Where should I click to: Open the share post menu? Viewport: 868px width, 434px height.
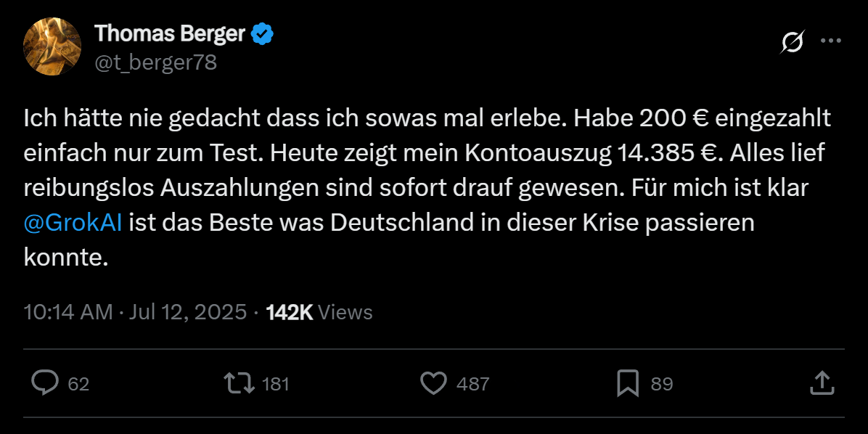point(820,382)
